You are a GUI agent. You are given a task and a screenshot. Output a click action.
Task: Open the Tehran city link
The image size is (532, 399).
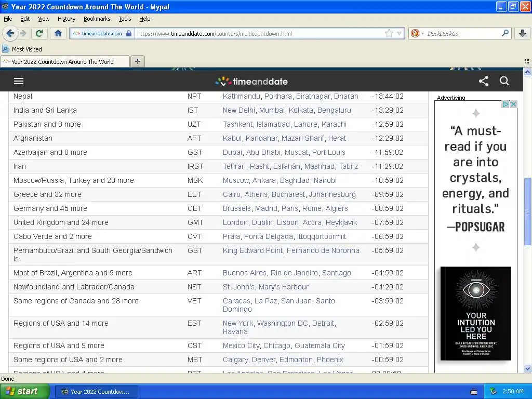pyautogui.click(x=234, y=166)
